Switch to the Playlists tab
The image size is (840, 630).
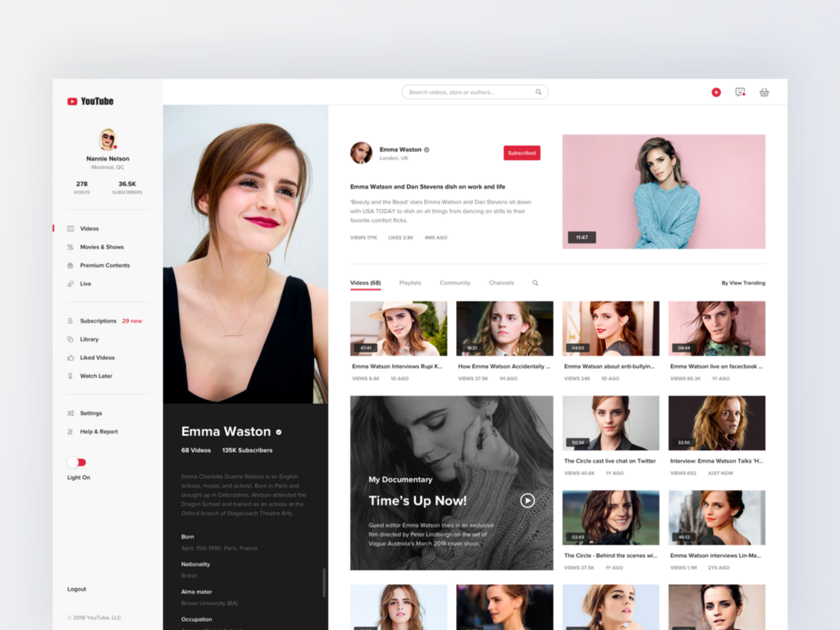coord(410,283)
